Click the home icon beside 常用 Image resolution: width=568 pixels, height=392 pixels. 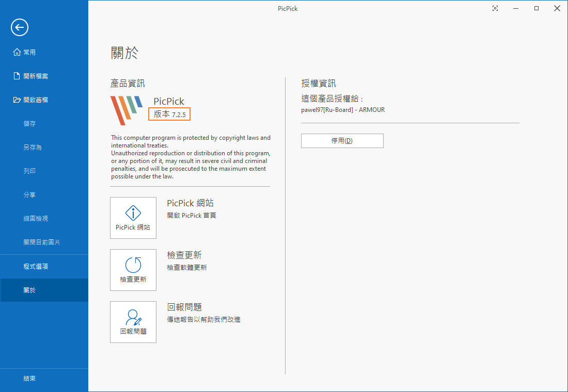tap(17, 52)
